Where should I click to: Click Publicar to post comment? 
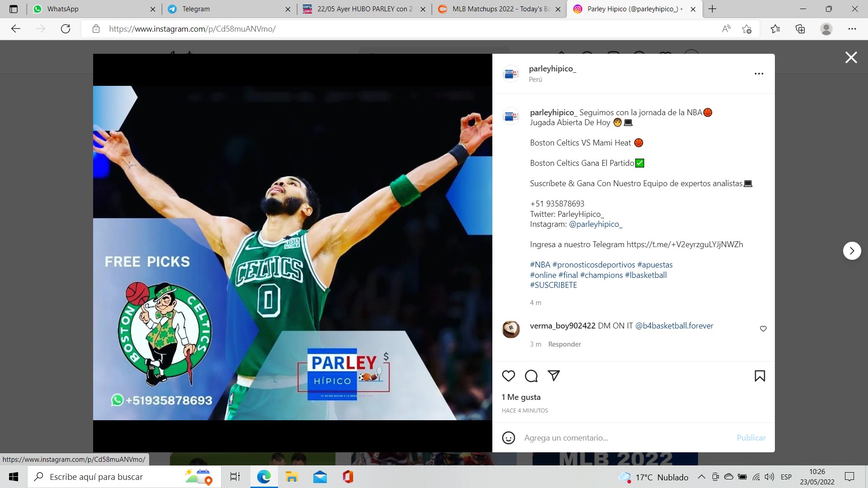point(751,438)
